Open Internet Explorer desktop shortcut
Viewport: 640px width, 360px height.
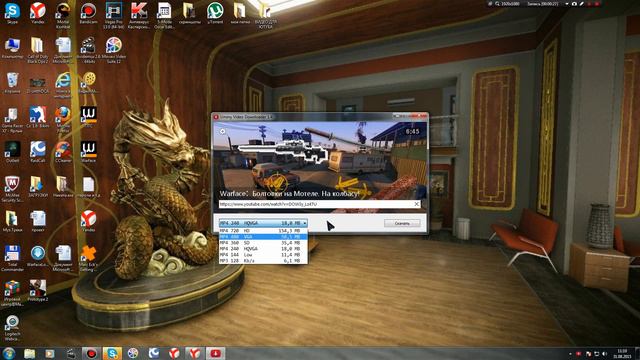click(63, 85)
